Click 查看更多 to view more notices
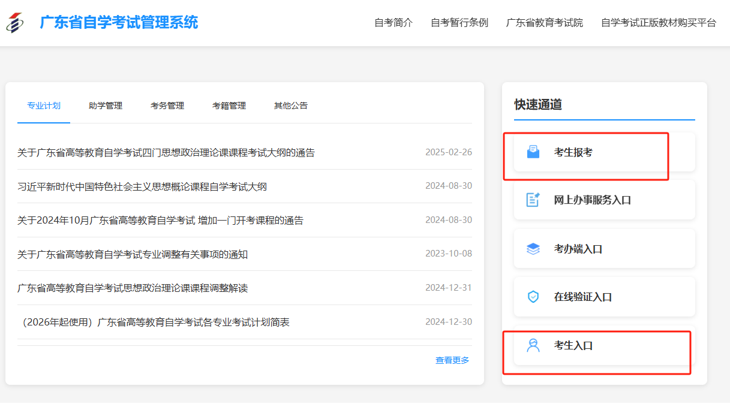This screenshot has width=730, height=413. click(452, 360)
